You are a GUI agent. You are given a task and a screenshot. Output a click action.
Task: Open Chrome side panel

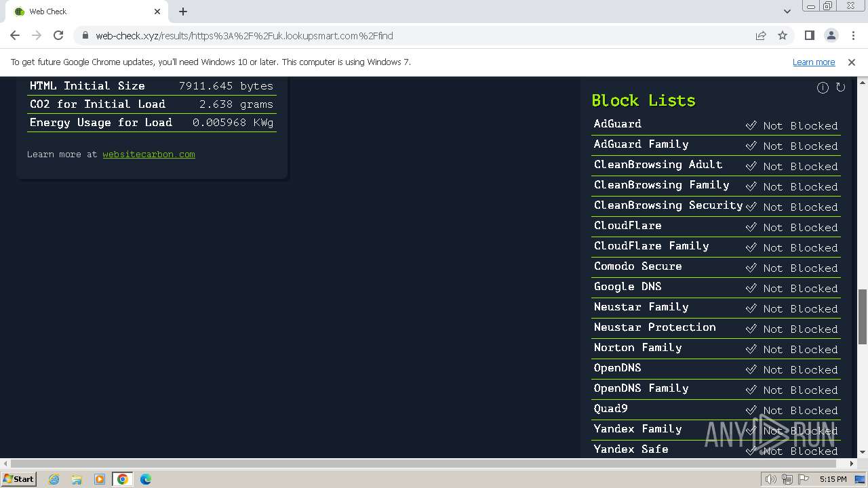pyautogui.click(x=809, y=35)
